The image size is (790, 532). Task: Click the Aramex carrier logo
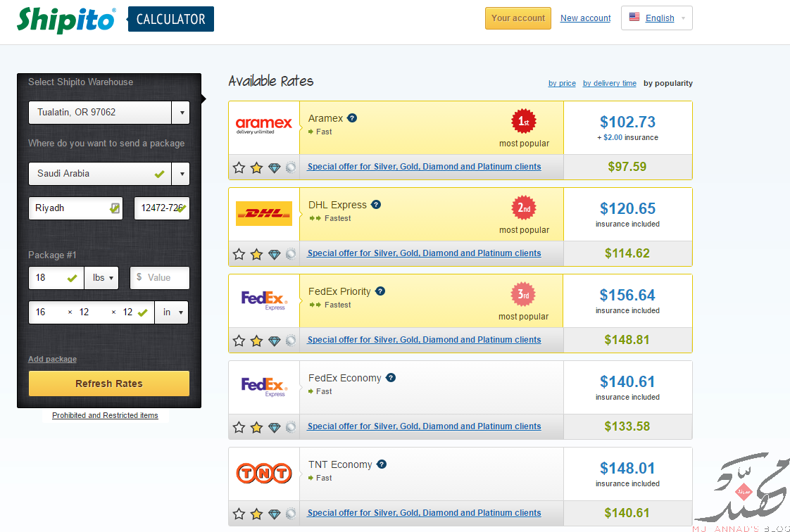[264, 125]
